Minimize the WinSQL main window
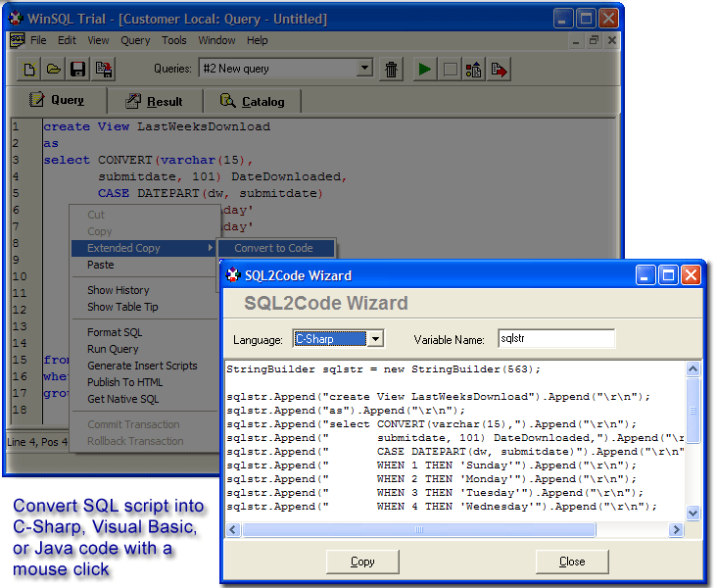The image size is (716, 588). tap(562, 19)
